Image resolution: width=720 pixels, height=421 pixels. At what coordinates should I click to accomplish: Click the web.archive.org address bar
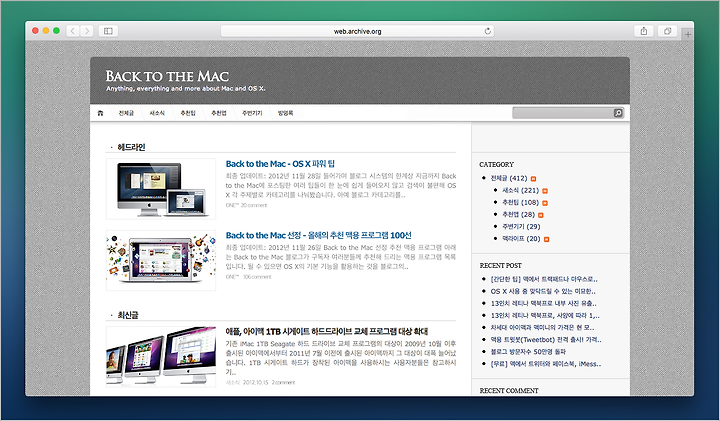click(357, 31)
